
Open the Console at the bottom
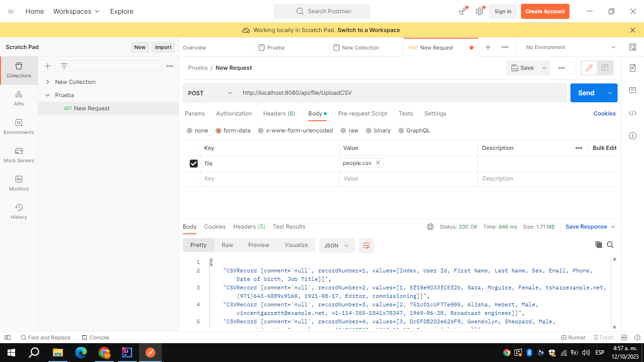[x=96, y=337]
